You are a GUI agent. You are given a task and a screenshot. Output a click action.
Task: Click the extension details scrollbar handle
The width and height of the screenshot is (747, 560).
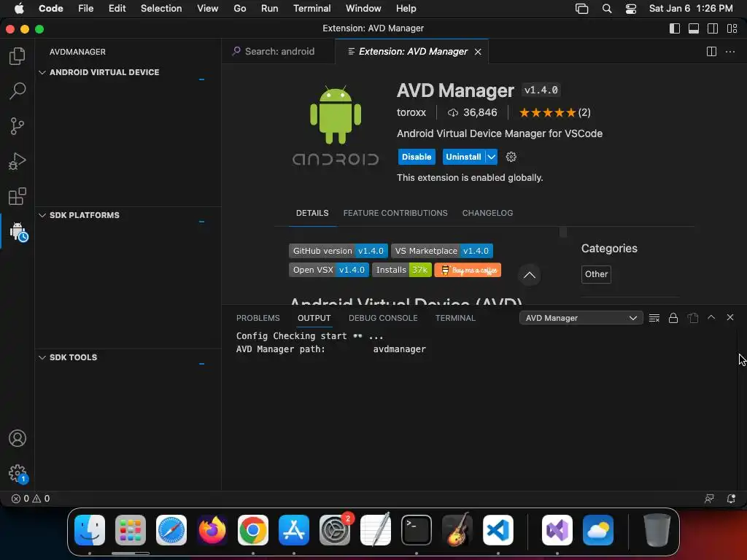click(562, 233)
